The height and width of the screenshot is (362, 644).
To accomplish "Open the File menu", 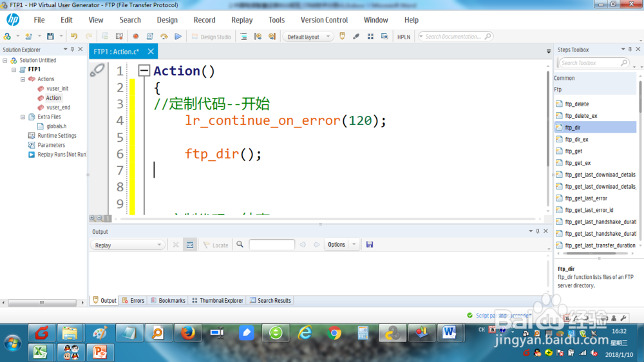I will click(39, 20).
